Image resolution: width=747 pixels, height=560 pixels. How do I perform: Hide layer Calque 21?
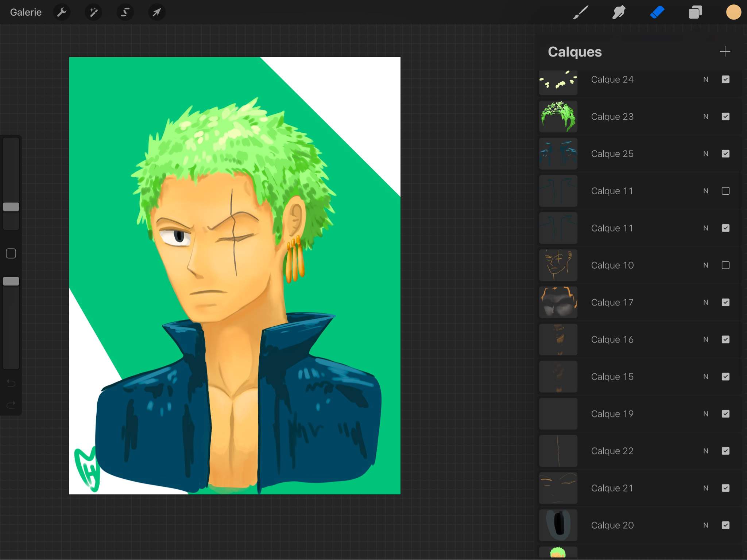click(725, 489)
